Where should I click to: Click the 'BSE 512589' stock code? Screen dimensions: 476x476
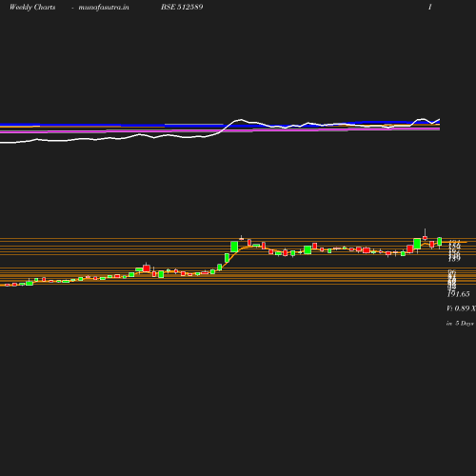pos(182,7)
